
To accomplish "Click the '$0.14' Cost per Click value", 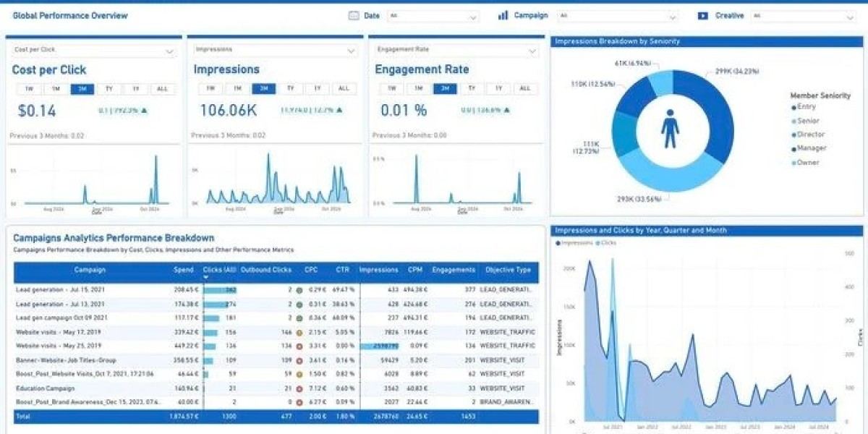I will pos(37,111).
